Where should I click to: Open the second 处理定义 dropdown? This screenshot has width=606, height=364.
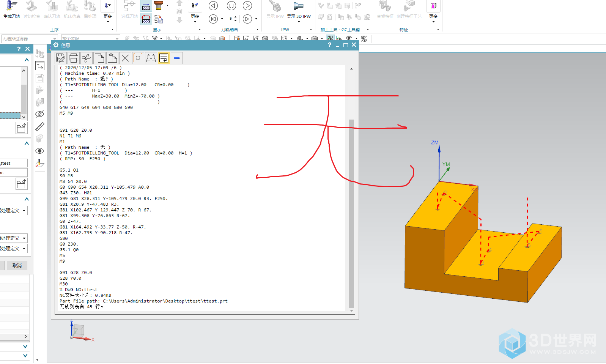click(x=14, y=238)
